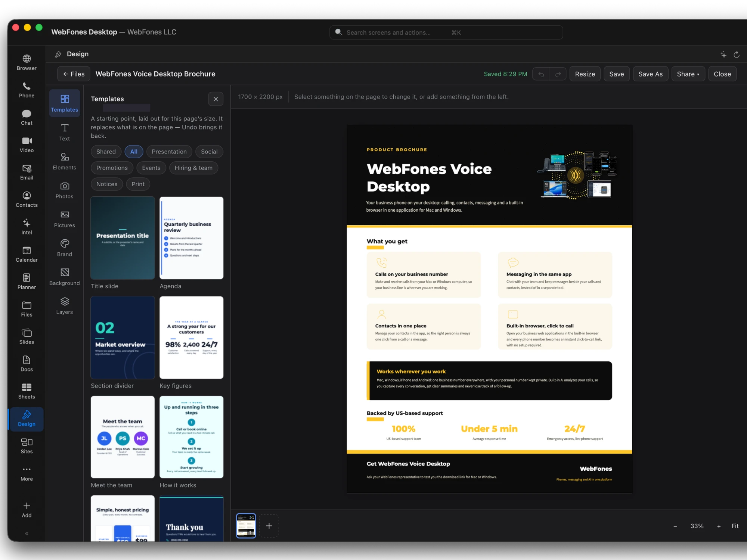Open Calendar in the sidebar

coord(27,254)
